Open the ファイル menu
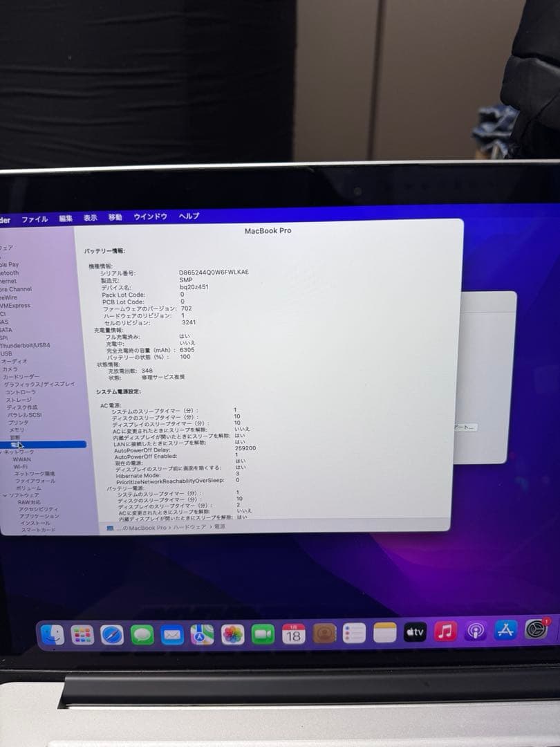 tap(33, 216)
